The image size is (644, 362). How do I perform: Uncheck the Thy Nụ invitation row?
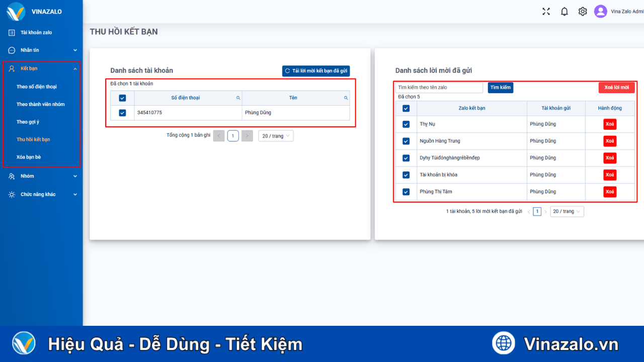point(406,124)
